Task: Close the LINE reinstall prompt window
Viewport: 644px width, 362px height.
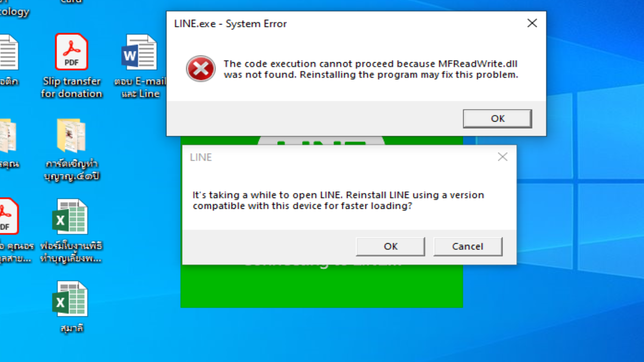Action: pyautogui.click(x=503, y=157)
